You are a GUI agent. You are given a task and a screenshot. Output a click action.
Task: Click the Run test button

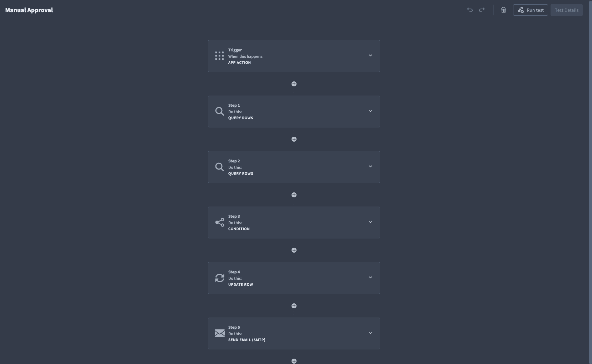531,10
